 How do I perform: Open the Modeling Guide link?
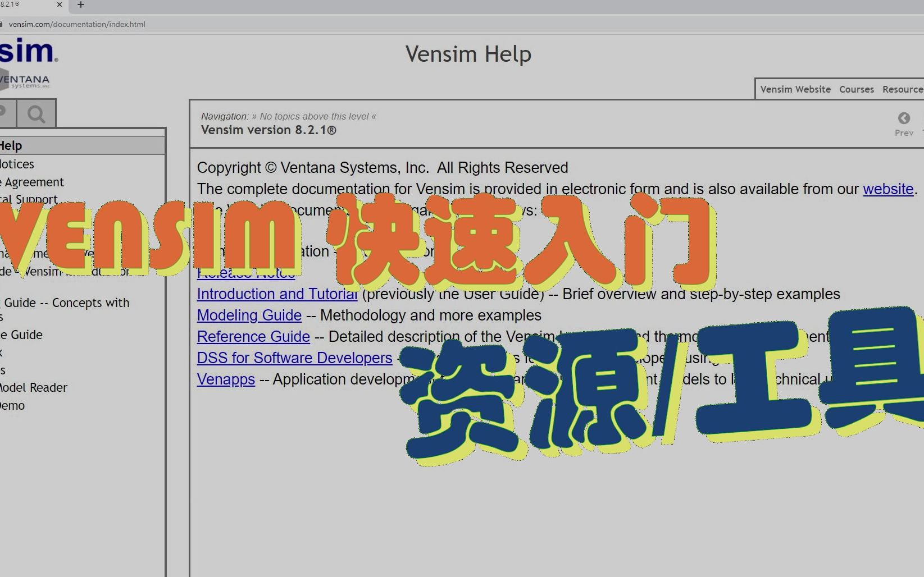249,315
